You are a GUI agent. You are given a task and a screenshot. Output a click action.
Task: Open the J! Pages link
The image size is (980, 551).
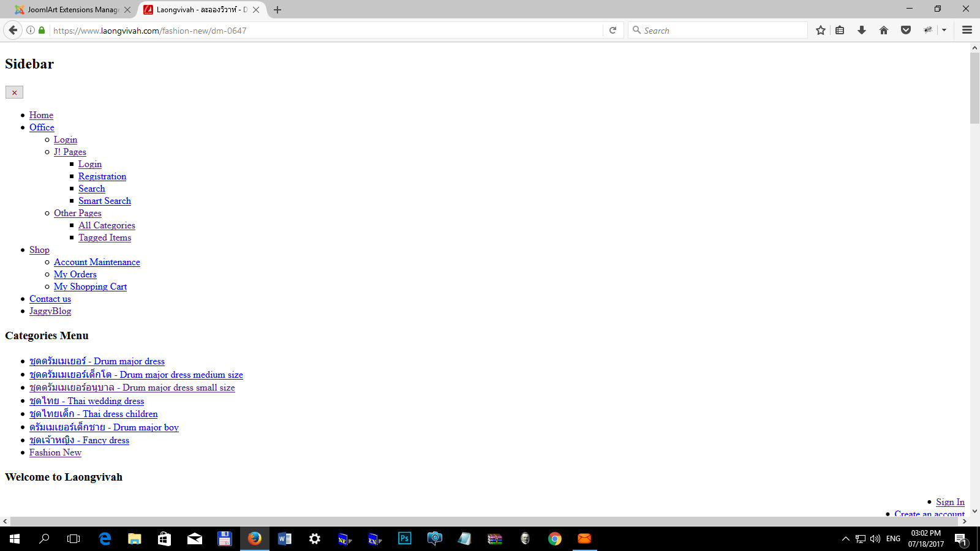click(x=70, y=152)
